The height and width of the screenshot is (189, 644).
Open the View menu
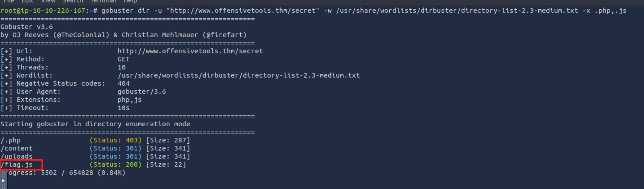48,1
